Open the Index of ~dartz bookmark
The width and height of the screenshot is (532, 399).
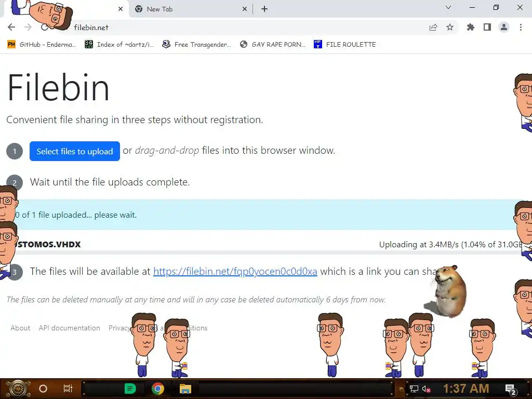point(119,45)
